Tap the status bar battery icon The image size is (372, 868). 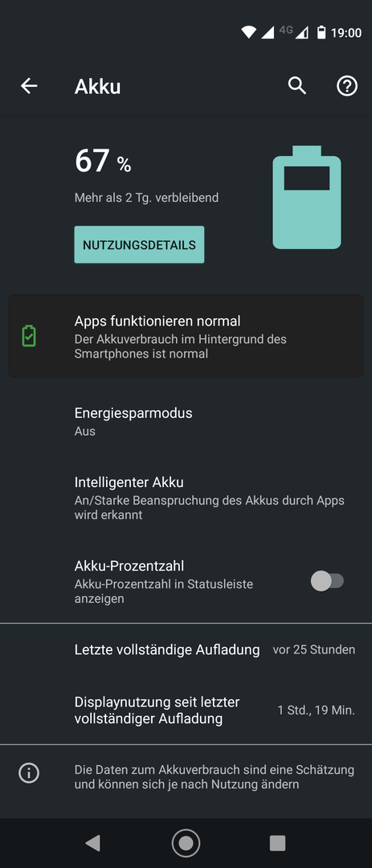[321, 33]
